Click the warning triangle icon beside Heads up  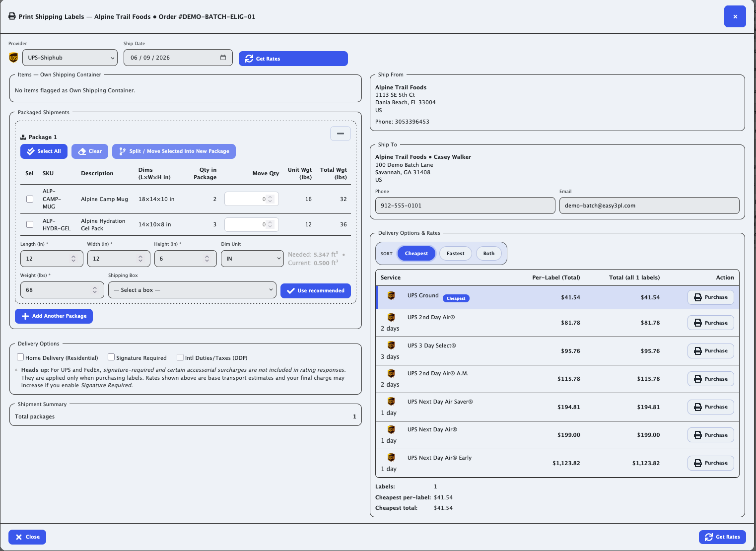coord(16,370)
